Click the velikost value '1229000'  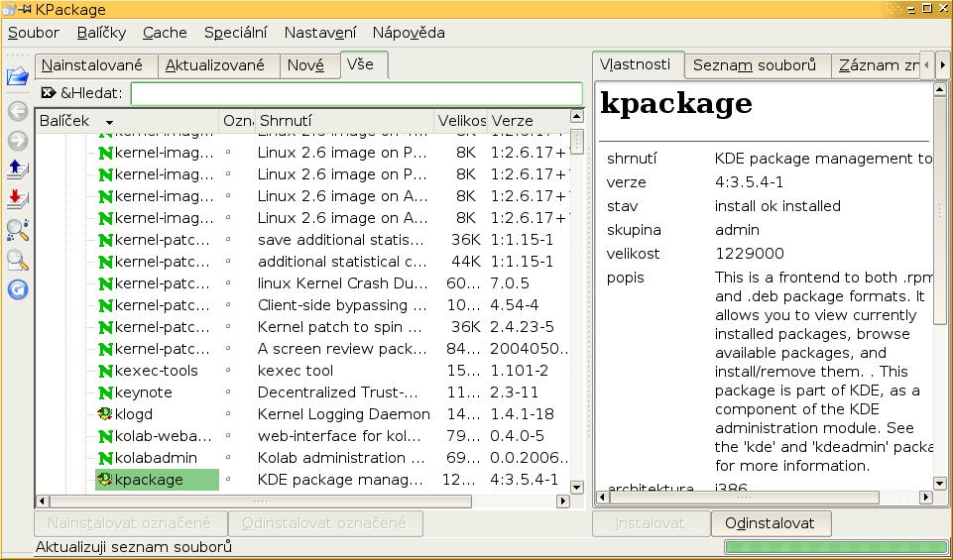(750, 254)
